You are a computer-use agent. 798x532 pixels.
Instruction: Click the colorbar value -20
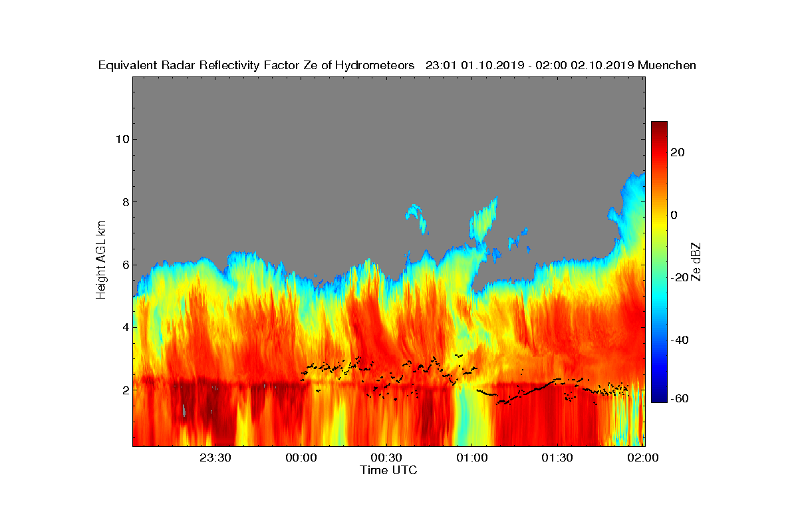point(681,277)
